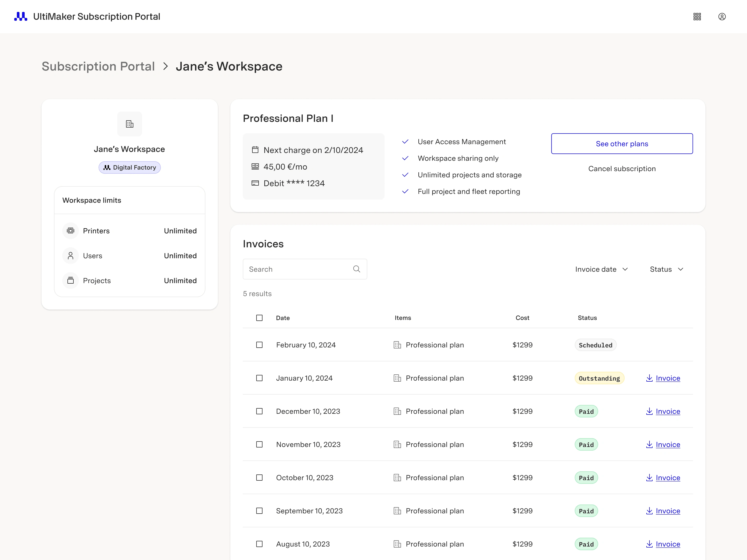747x560 pixels.
Task: Check the checkbox for January 10 invoice
Action: (259, 378)
